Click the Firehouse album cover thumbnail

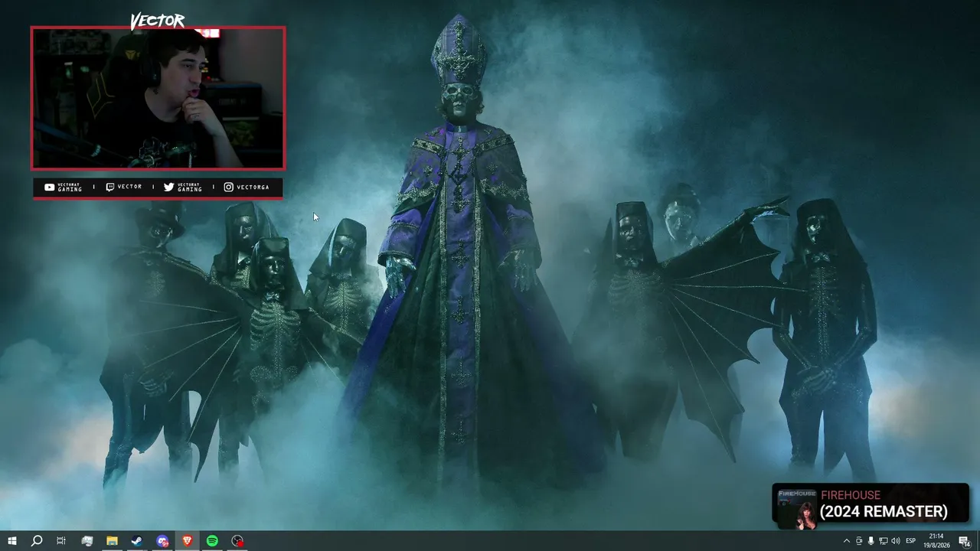pyautogui.click(x=797, y=509)
